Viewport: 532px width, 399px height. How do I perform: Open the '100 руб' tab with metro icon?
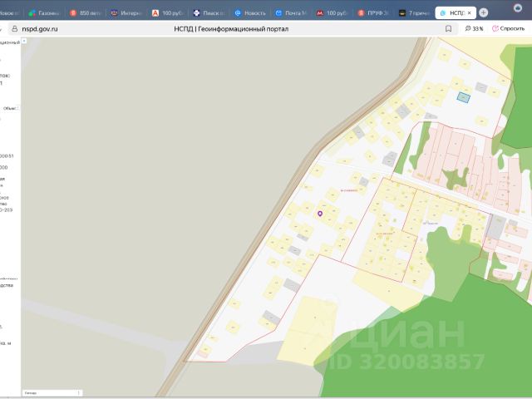(x=332, y=13)
